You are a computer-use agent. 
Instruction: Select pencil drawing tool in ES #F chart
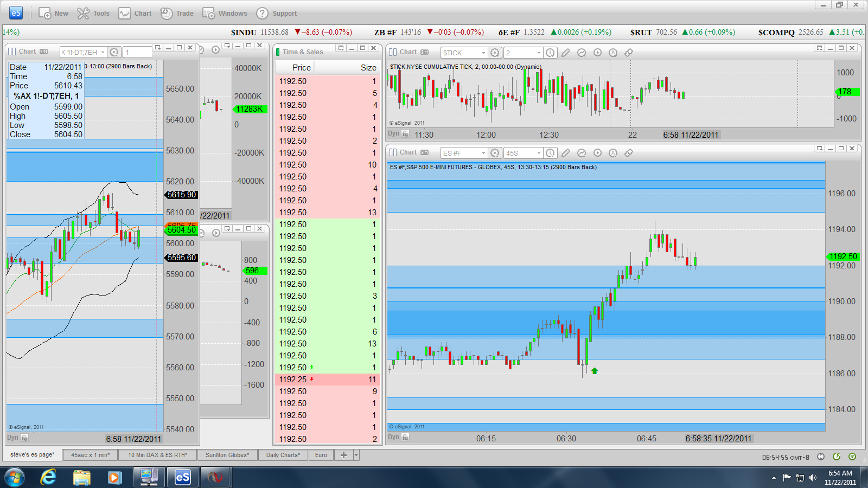coord(566,153)
